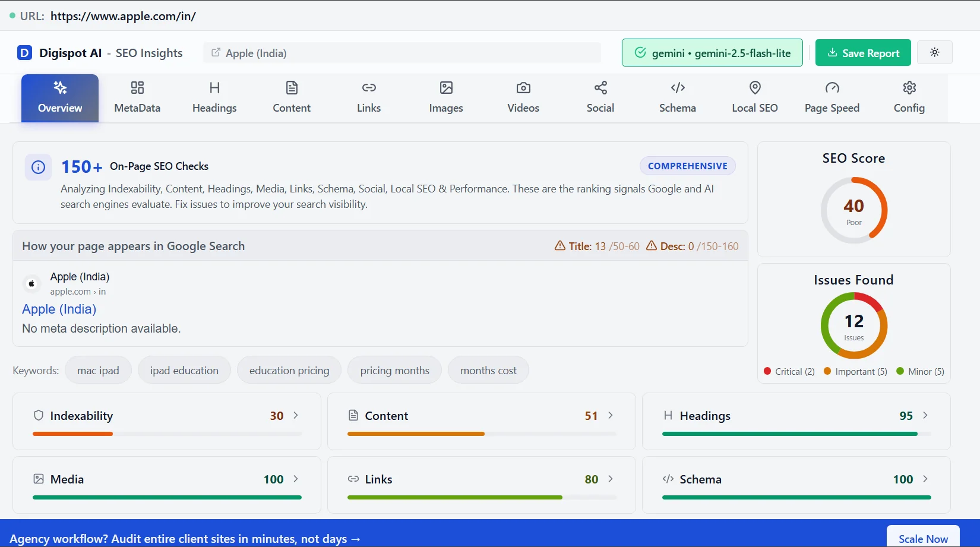980x547 pixels.
Task: Click the Save Report button
Action: pos(862,52)
